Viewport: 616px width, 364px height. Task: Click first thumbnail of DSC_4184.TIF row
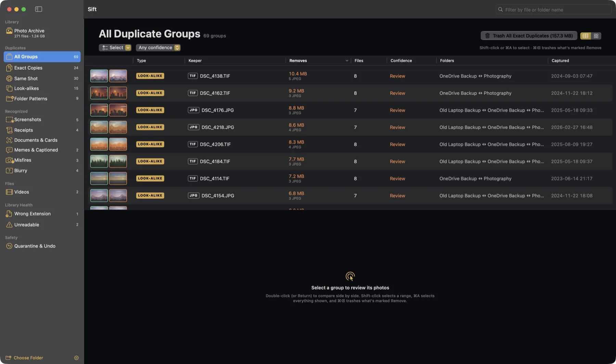click(x=99, y=161)
